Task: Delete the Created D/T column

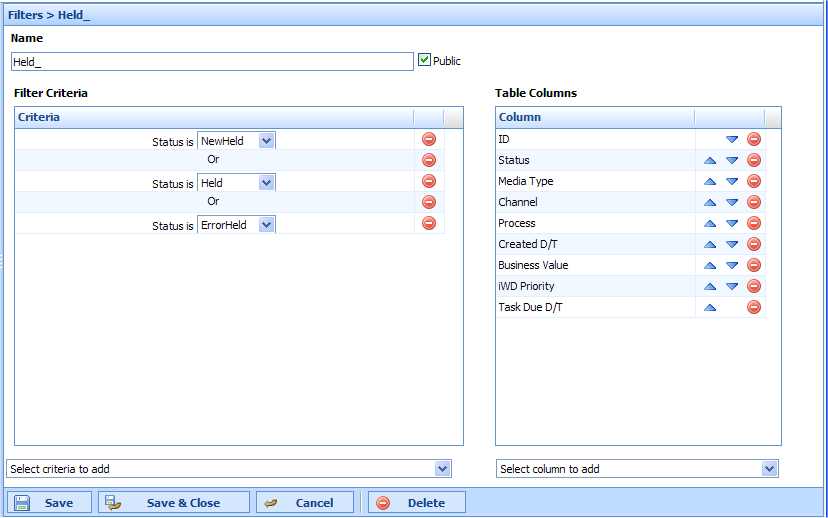Action: click(x=754, y=244)
